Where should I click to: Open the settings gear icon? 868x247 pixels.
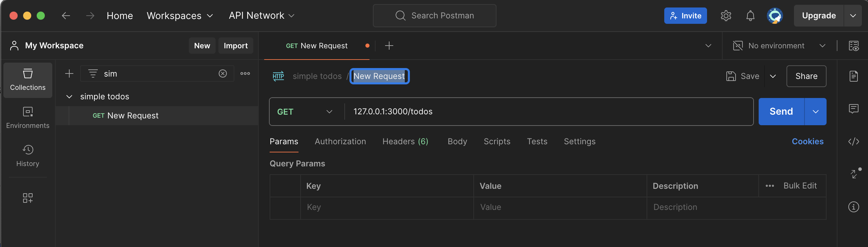(x=726, y=16)
